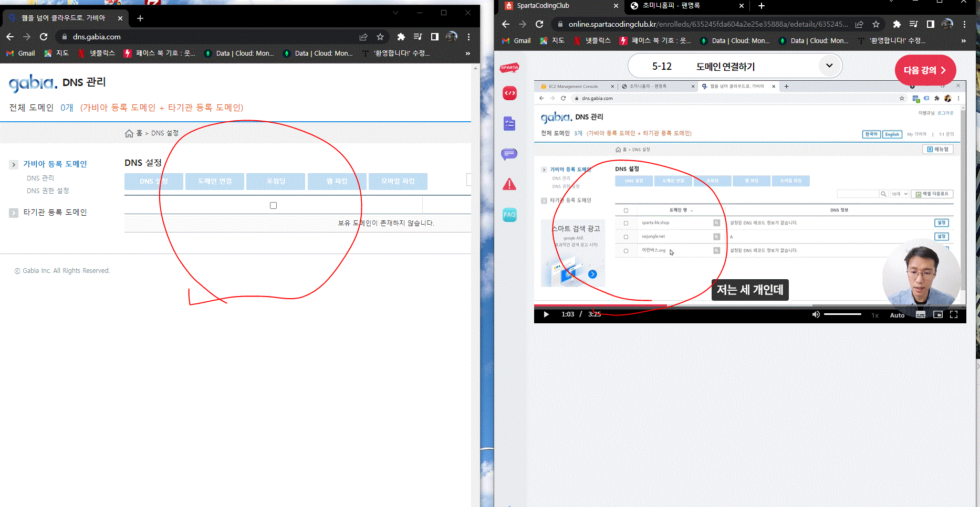This screenshot has height=507, width=980.
Task: Open the 넷플릭스 bookmark in the Sparta window
Action: pos(592,41)
